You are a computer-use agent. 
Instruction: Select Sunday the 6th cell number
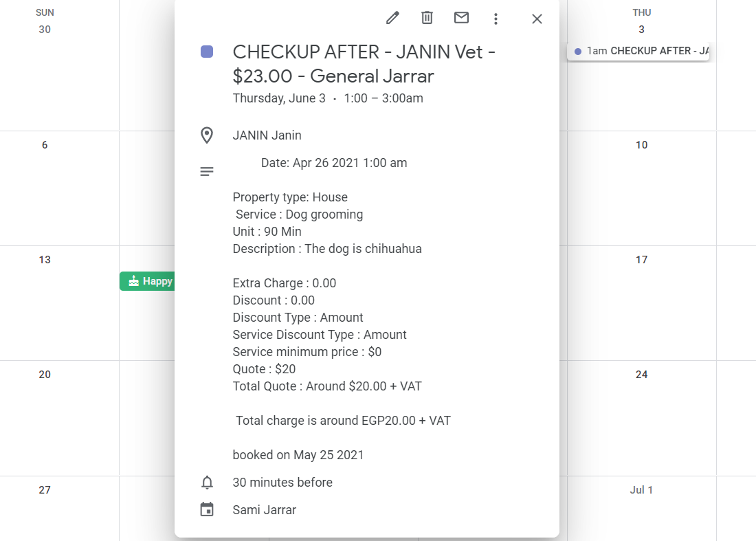[45, 144]
